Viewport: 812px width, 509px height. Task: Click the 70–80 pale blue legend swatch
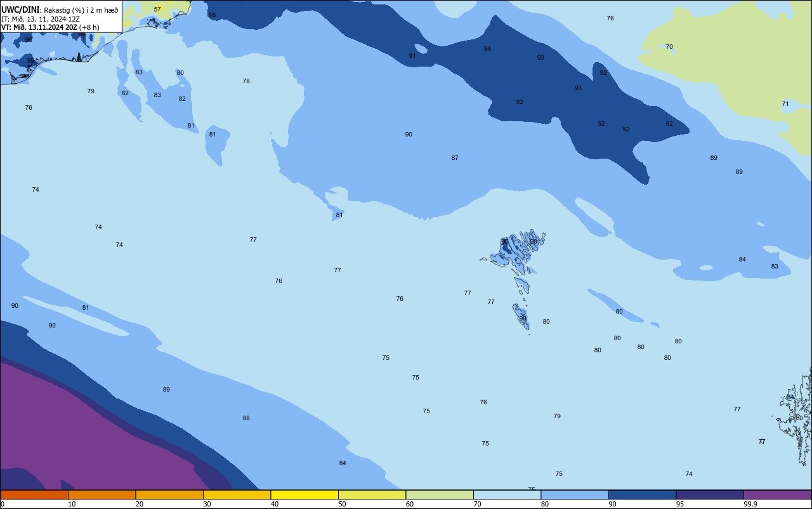507,494
